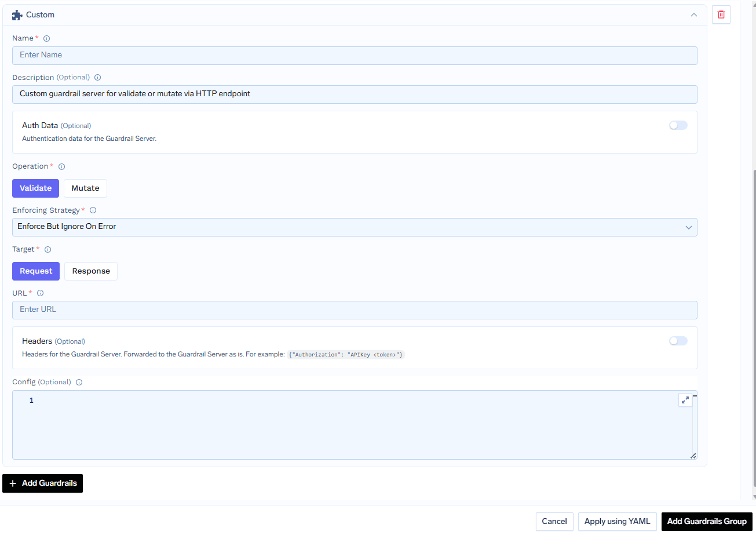Click the Config editor resize handle

(693, 456)
